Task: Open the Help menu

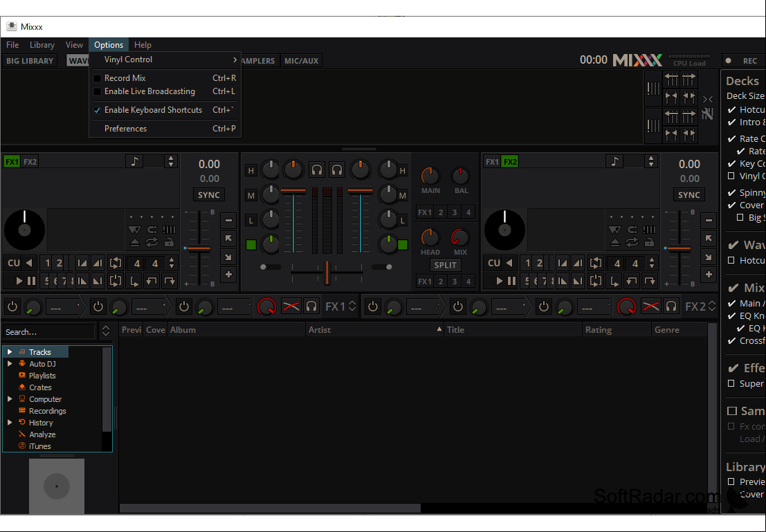Action: pyautogui.click(x=143, y=44)
